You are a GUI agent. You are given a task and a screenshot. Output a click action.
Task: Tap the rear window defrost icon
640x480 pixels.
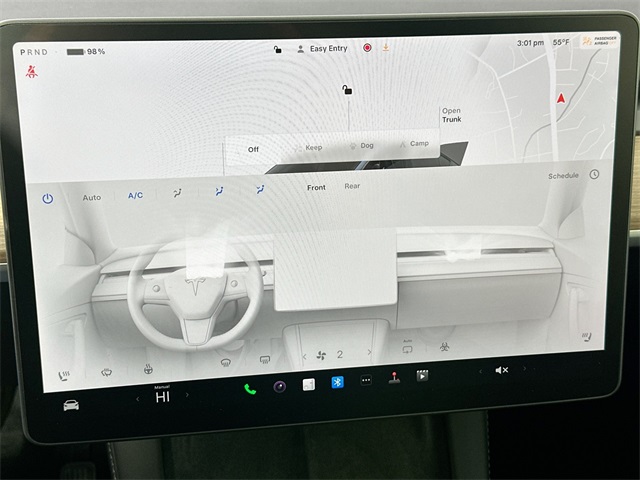click(265, 360)
